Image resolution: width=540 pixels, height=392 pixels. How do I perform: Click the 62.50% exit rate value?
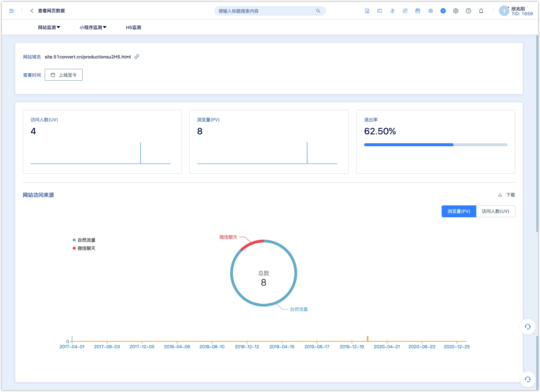(380, 131)
